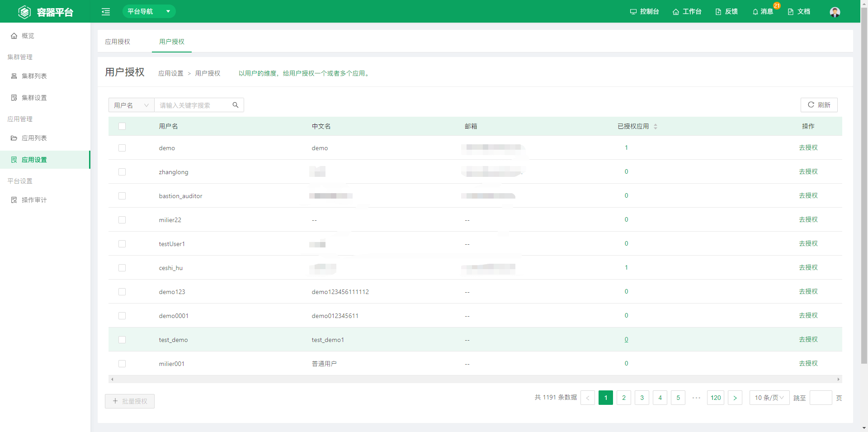Screen dimensions: 868x432
Task: Click 去授权 for user test_demo
Action: [808, 339]
